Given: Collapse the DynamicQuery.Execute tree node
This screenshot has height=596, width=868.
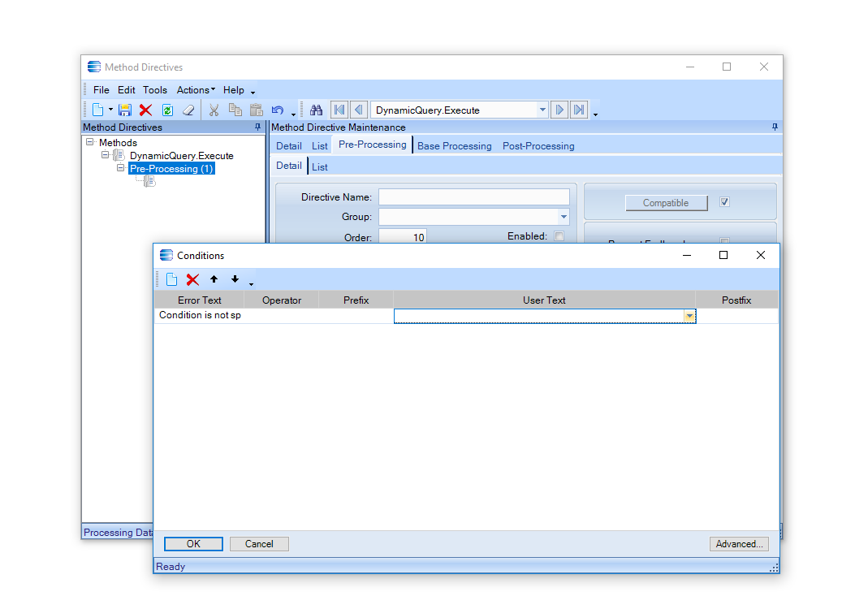Looking at the screenshot, I should coord(105,155).
